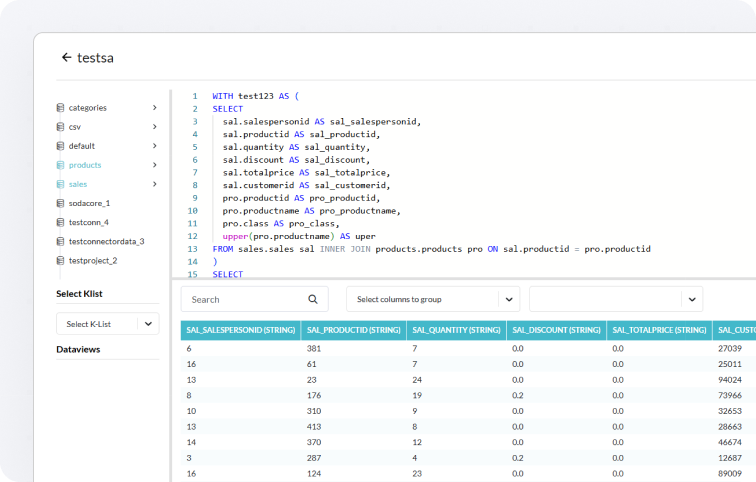This screenshot has height=482, width=756.
Task: Click the sales database icon
Action: click(61, 184)
